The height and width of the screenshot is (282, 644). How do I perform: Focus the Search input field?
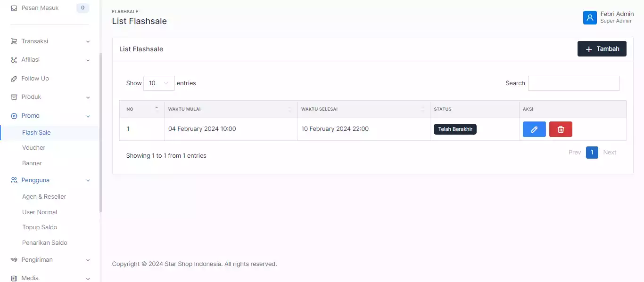(x=574, y=83)
